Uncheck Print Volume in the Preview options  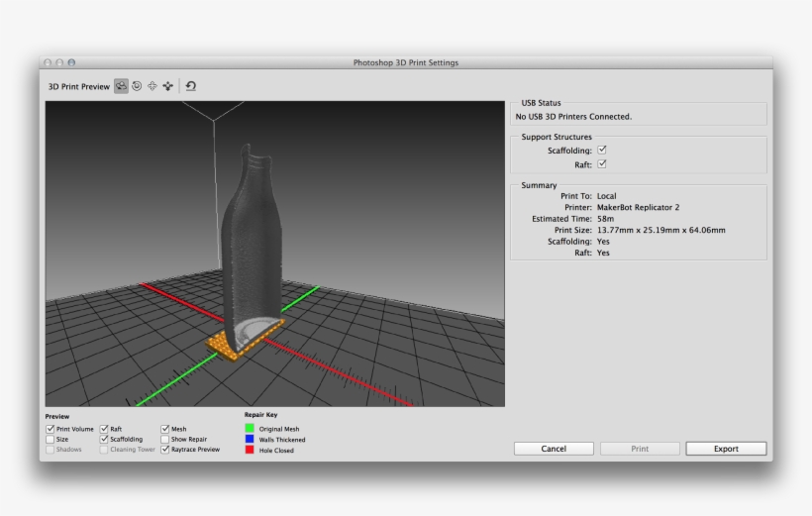tap(51, 429)
